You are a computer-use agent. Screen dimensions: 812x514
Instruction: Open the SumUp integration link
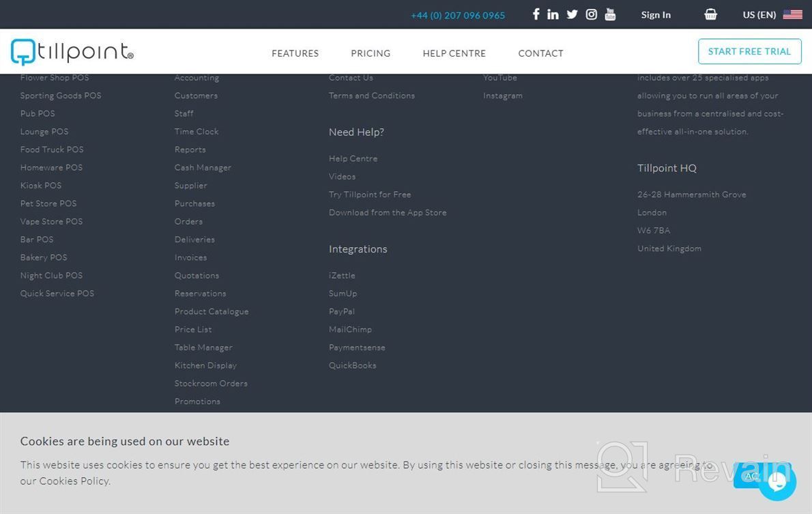click(x=343, y=294)
